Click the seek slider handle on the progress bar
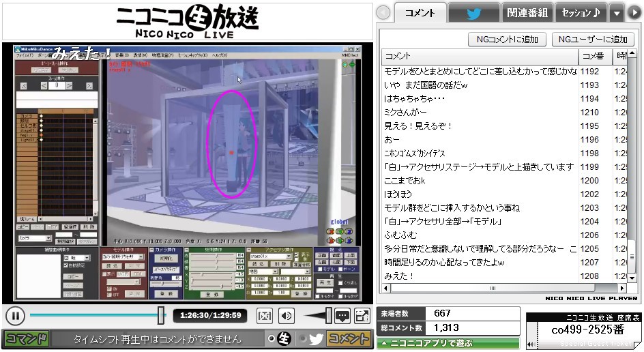The width and height of the screenshot is (644, 352). (x=161, y=315)
